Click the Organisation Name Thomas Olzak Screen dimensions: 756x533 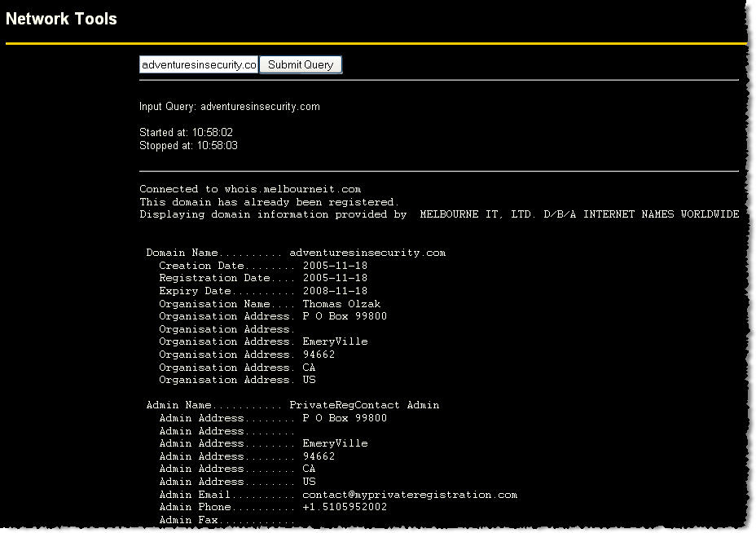click(x=341, y=304)
